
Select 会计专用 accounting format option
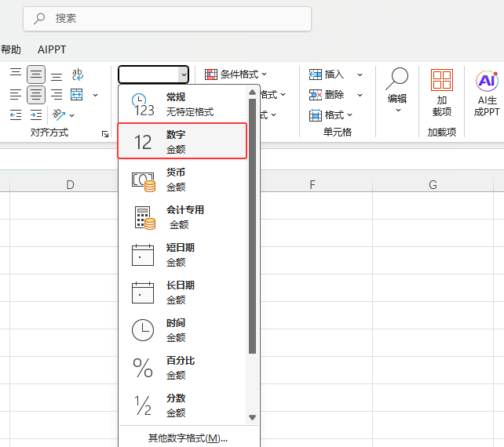182,217
